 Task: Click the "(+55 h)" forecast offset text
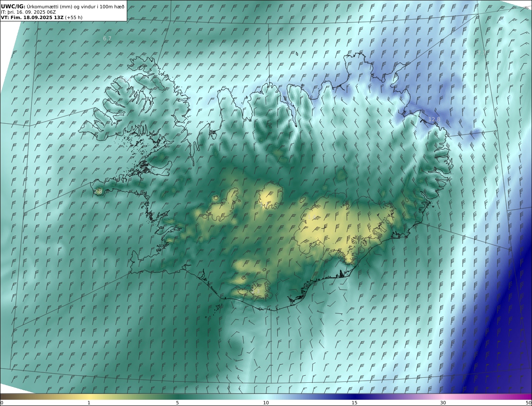[x=74, y=17]
